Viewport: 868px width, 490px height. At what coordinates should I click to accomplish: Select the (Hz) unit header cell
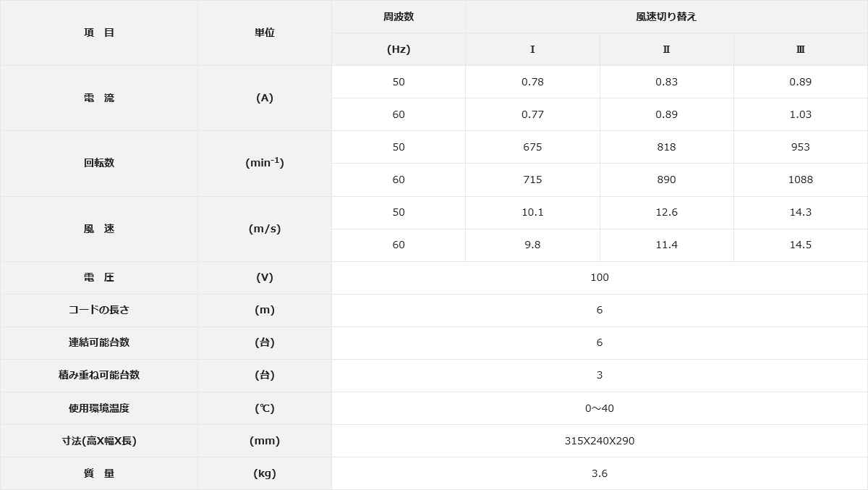(x=399, y=49)
